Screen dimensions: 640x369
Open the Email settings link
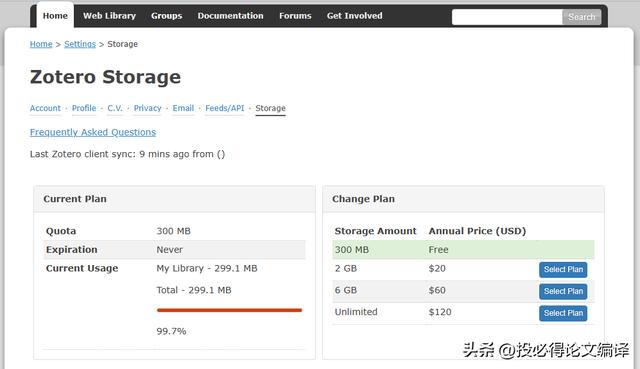pos(183,108)
